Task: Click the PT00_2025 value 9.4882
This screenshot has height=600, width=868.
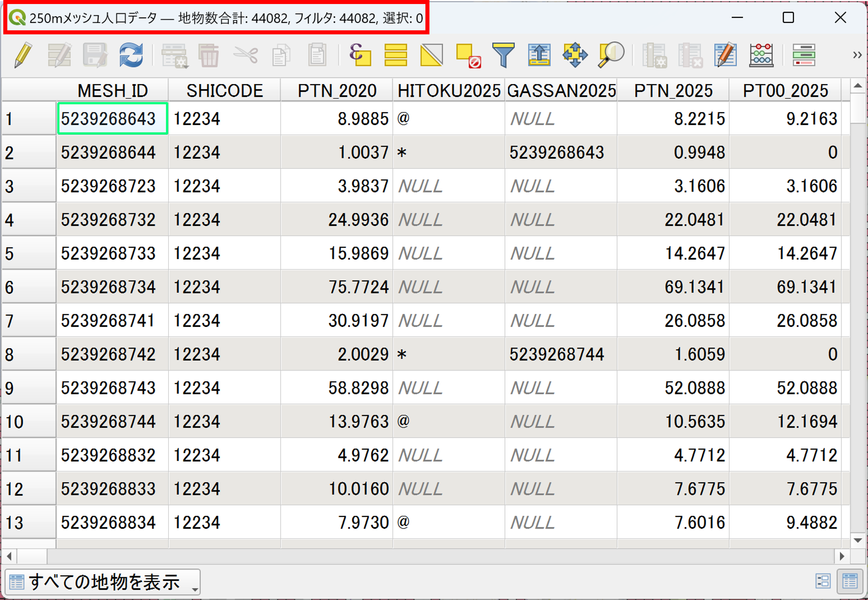Action: [x=785, y=522]
